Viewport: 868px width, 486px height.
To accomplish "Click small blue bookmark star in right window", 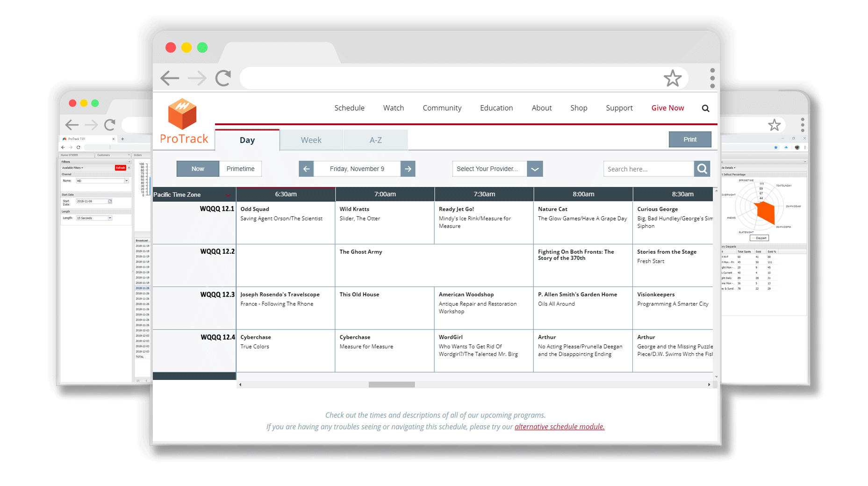I will [776, 147].
